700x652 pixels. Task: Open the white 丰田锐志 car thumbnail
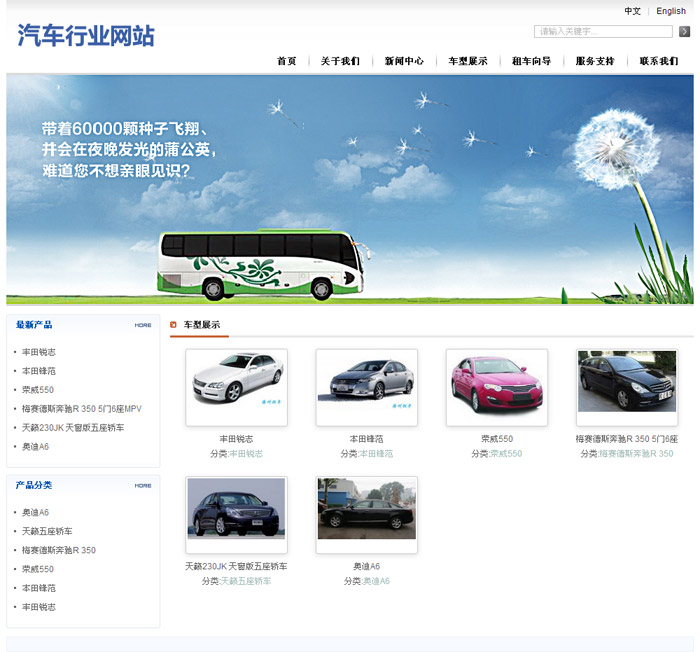pyautogui.click(x=236, y=387)
